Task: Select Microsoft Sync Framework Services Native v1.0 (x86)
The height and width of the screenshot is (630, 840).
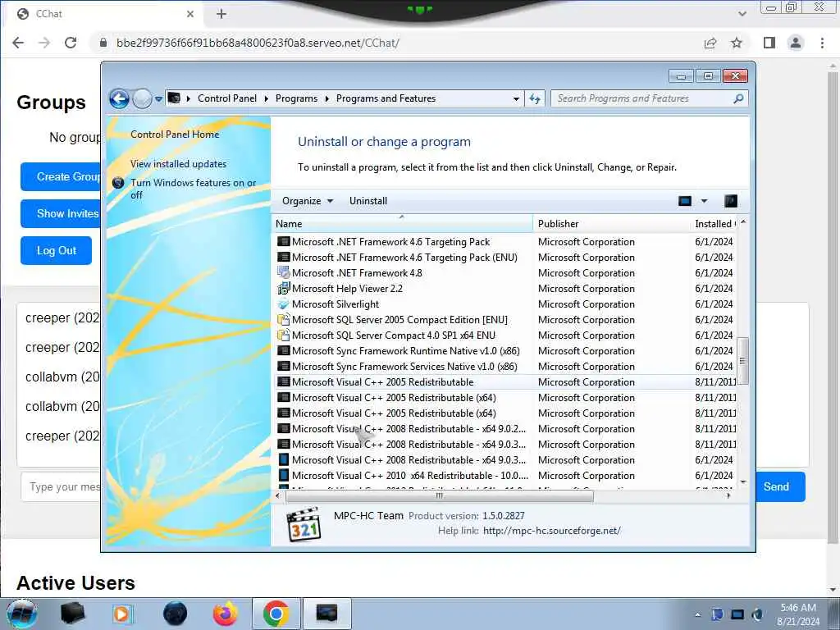Action: pyautogui.click(x=505, y=367)
